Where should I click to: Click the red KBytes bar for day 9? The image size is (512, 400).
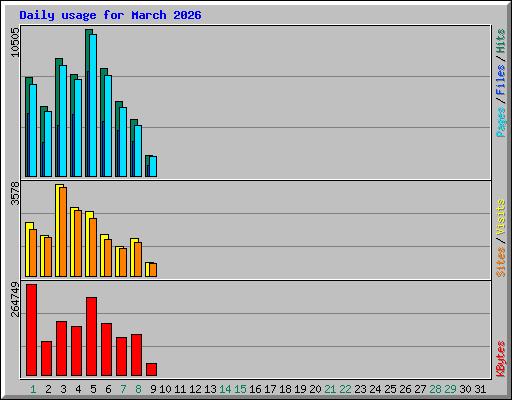[152, 370]
